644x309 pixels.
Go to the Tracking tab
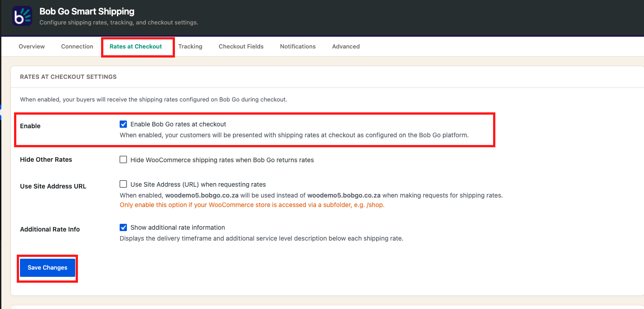tap(190, 46)
